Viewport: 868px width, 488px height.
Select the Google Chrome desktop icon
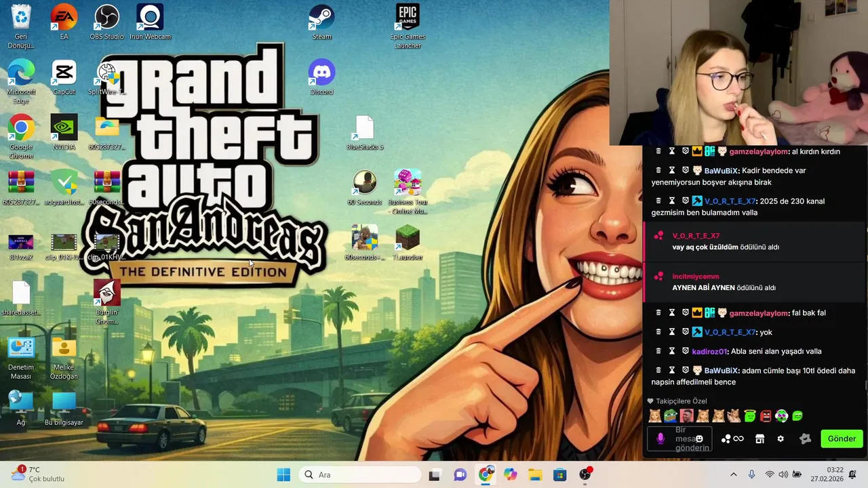click(x=21, y=137)
